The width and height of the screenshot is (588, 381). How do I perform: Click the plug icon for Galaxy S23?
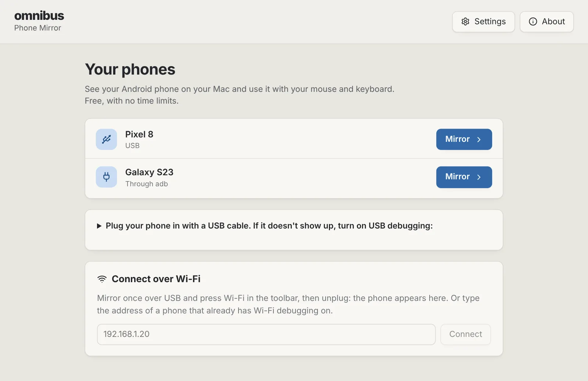(x=107, y=177)
